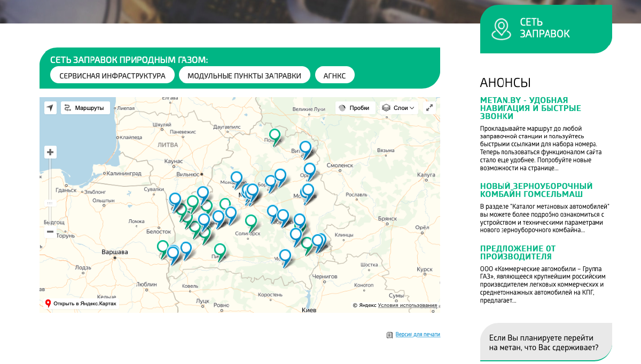Click the Киев city label on the map
This screenshot has height=364, width=641.
[309, 310]
